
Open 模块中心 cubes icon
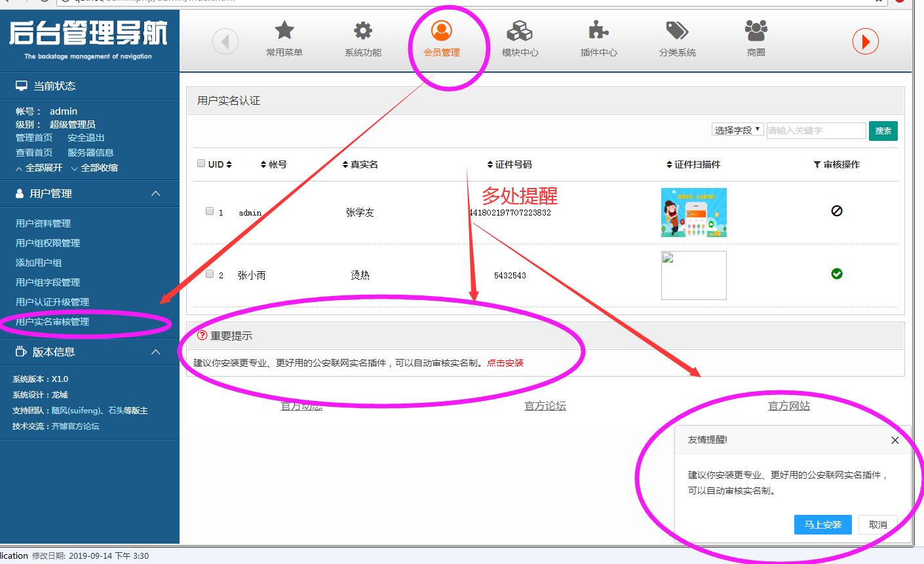click(x=520, y=31)
